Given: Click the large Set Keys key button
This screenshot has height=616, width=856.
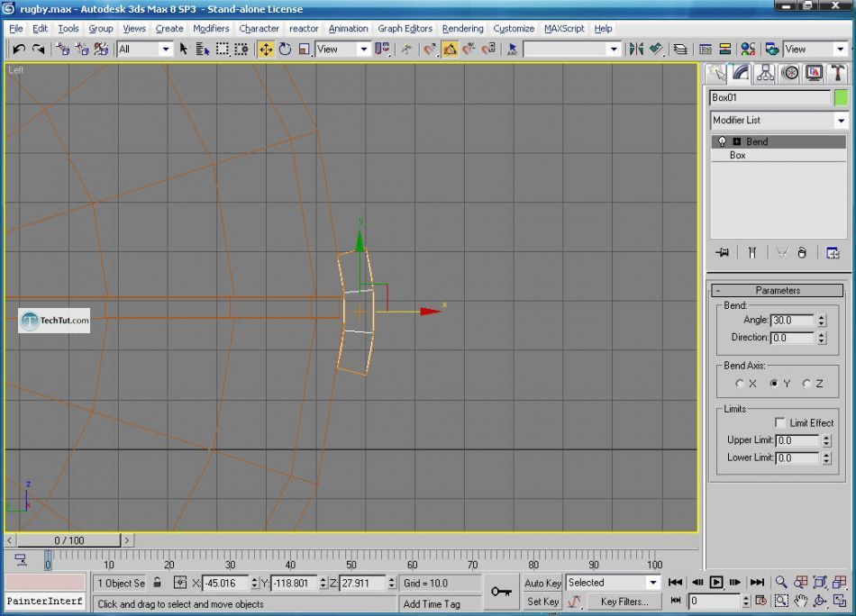Looking at the screenshot, I should [501, 592].
